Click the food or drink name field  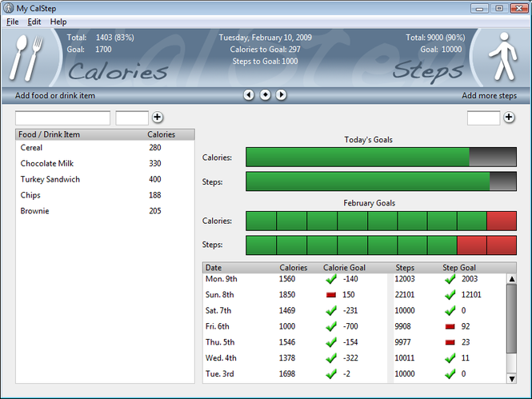(62, 118)
